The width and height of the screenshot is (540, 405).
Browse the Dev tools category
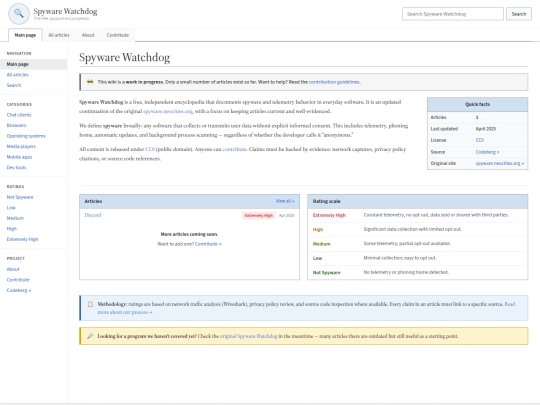[x=16, y=167]
